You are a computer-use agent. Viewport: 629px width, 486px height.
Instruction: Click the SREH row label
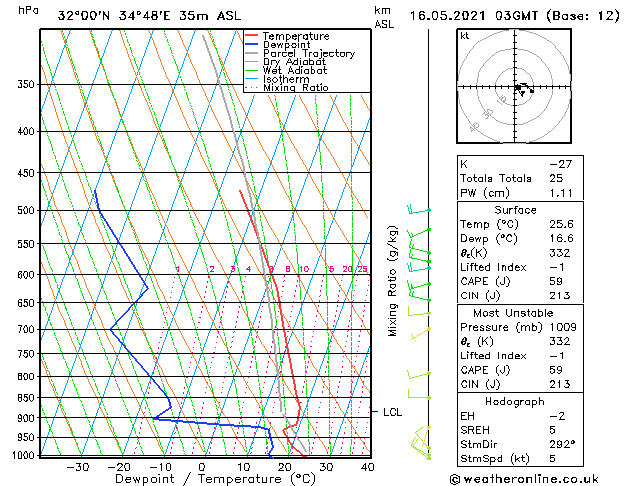[x=475, y=430]
